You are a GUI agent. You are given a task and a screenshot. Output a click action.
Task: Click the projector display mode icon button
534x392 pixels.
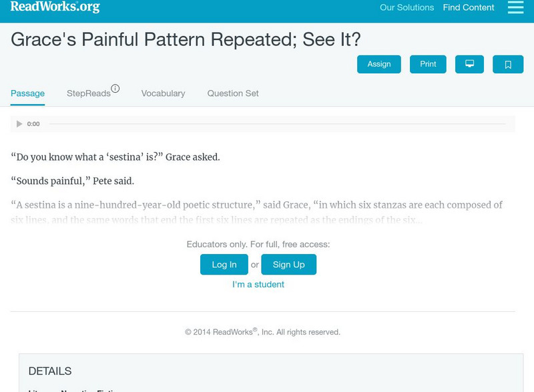point(469,64)
